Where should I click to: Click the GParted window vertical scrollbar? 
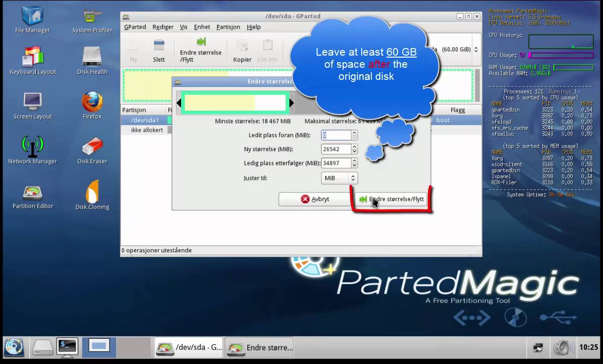(x=478, y=85)
